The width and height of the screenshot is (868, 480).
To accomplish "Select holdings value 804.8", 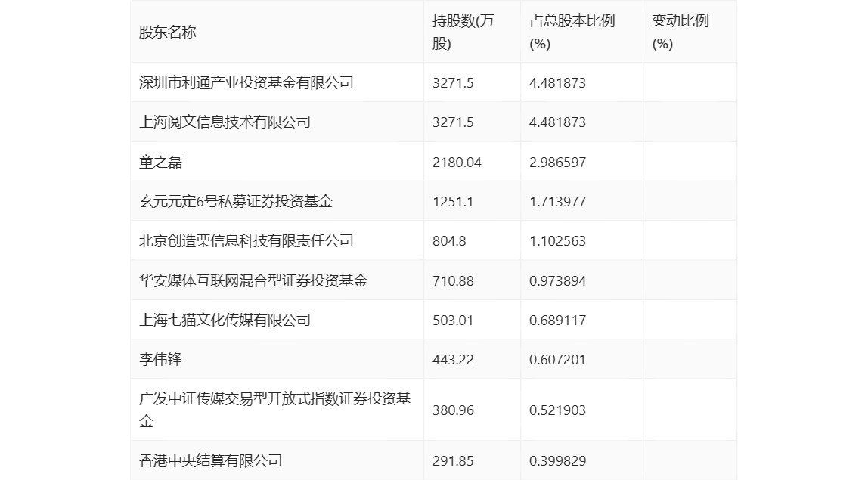I will (449, 240).
